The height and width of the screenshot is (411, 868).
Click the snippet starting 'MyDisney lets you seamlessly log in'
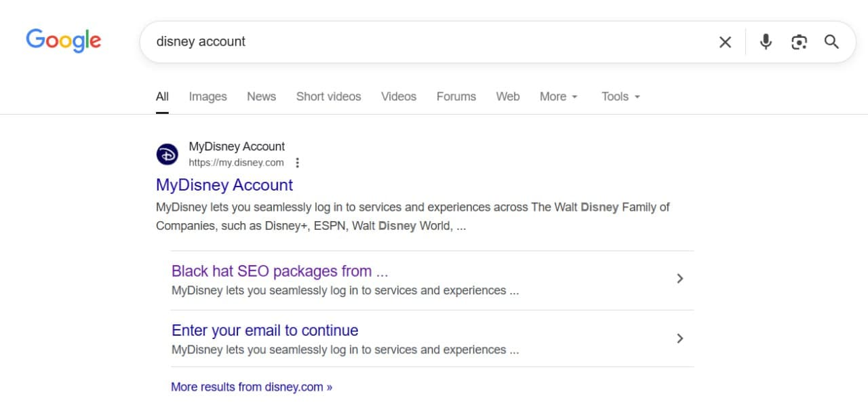(413, 216)
